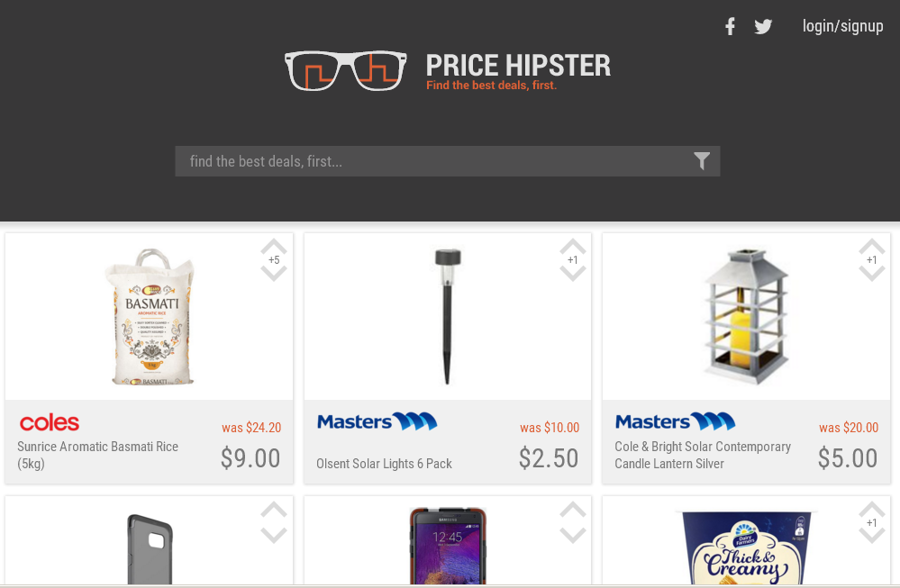Open the Olsent Solar Lights 6 Pack title
Screen dimensions: 900x588
pos(384,464)
